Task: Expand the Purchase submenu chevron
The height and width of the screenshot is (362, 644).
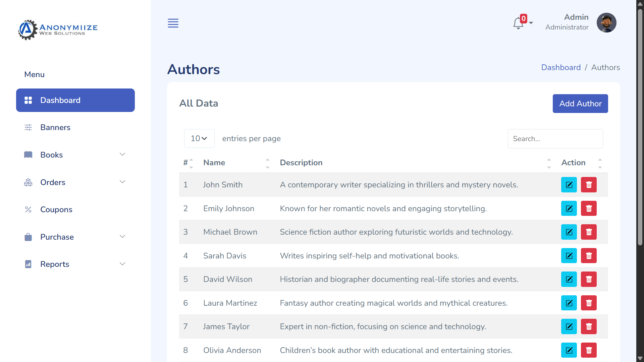Action: click(122, 236)
